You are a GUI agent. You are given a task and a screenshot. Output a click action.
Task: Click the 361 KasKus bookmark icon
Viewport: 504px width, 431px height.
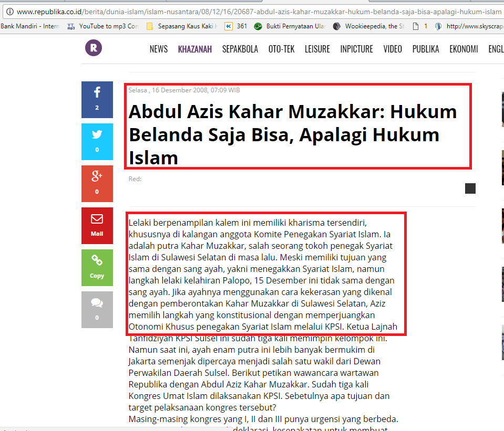[x=228, y=25]
